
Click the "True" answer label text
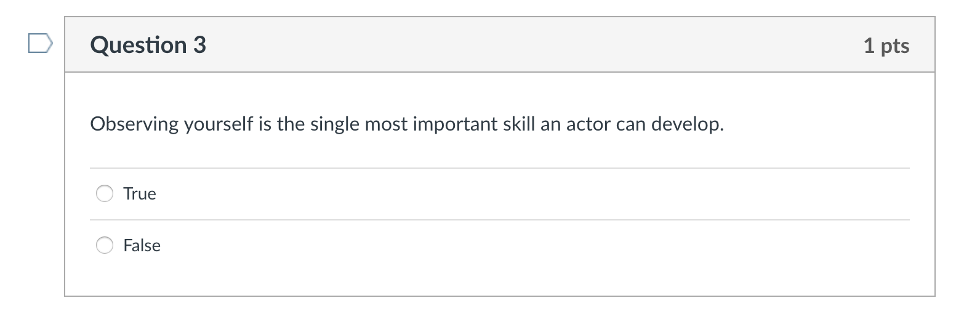point(140,193)
